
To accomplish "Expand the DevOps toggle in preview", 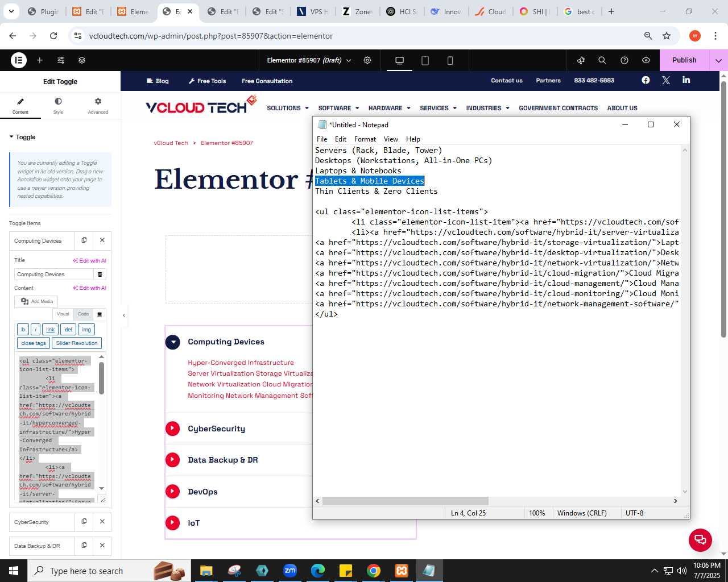I will pyautogui.click(x=173, y=492).
